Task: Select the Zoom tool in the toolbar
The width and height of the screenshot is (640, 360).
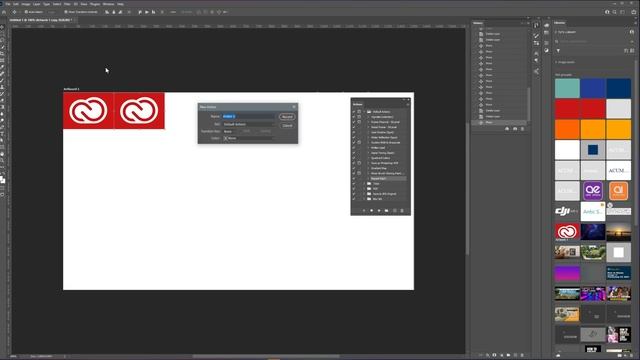Action: [2, 160]
